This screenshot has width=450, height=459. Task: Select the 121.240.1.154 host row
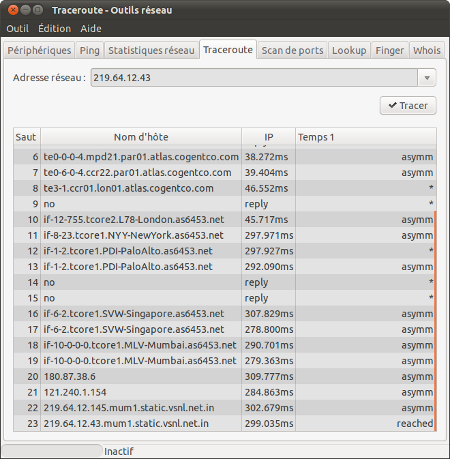pos(223,392)
